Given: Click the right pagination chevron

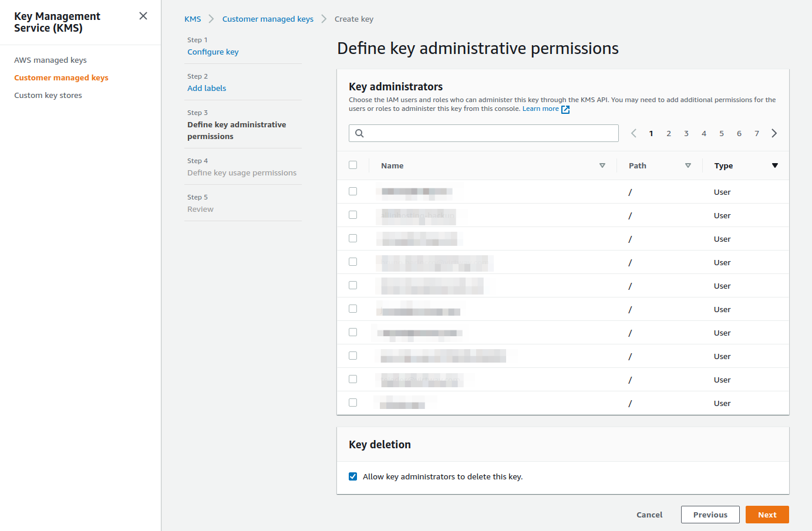Looking at the screenshot, I should (x=774, y=133).
